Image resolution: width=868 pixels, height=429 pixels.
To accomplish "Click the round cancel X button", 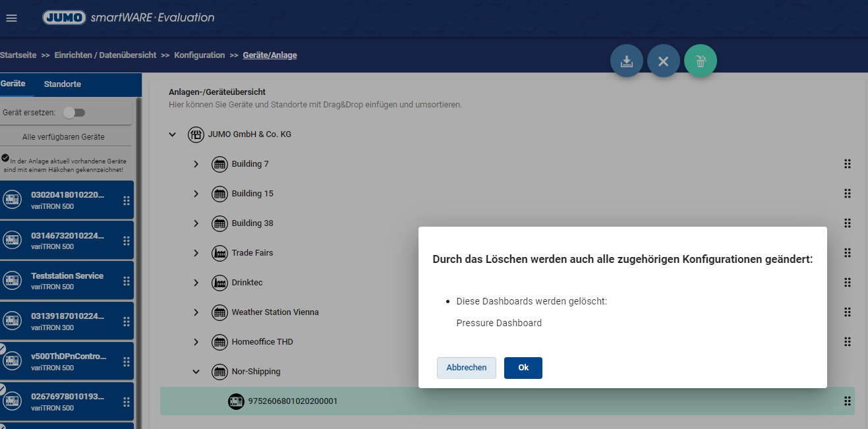I will coord(663,61).
